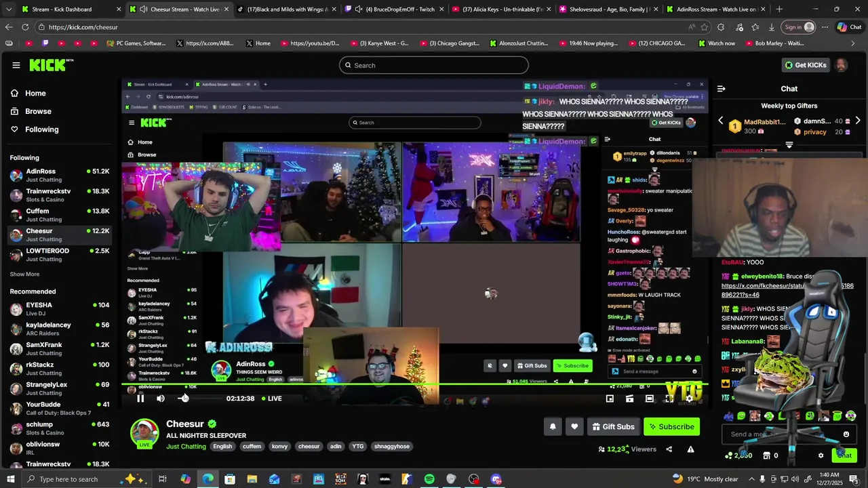Subscribe to Cheesur
Screen dimensions: 868x488
tap(671, 426)
